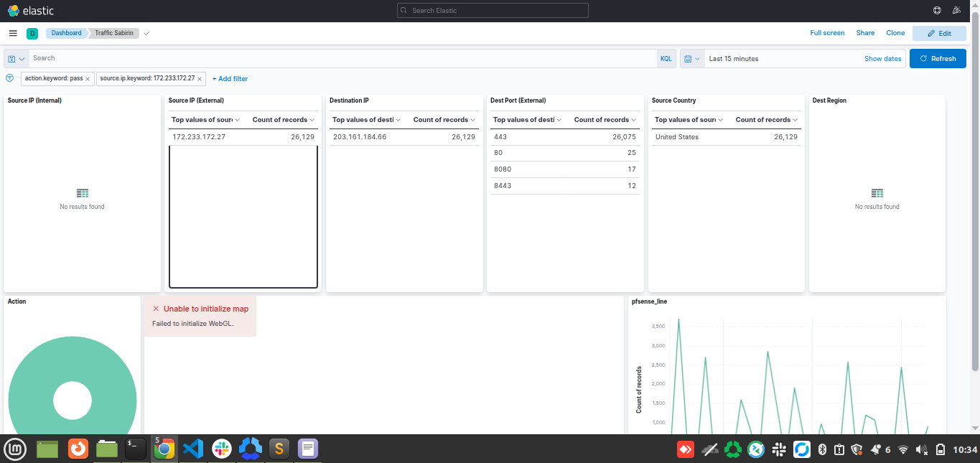
Task: Click the muted volume tray icon
Action: [922, 450]
